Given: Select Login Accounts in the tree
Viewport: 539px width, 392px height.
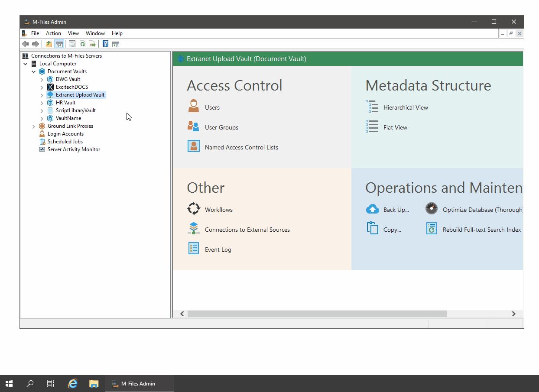Looking at the screenshot, I should click(x=65, y=134).
